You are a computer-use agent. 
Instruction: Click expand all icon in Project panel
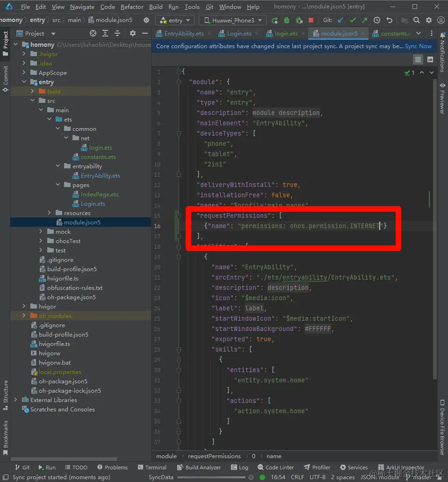pyautogui.click(x=105, y=33)
